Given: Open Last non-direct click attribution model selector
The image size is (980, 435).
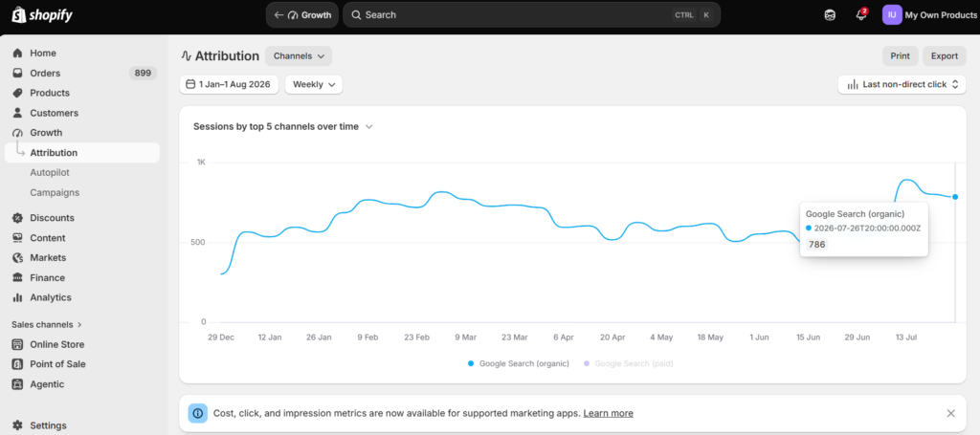Looking at the screenshot, I should click(x=902, y=84).
